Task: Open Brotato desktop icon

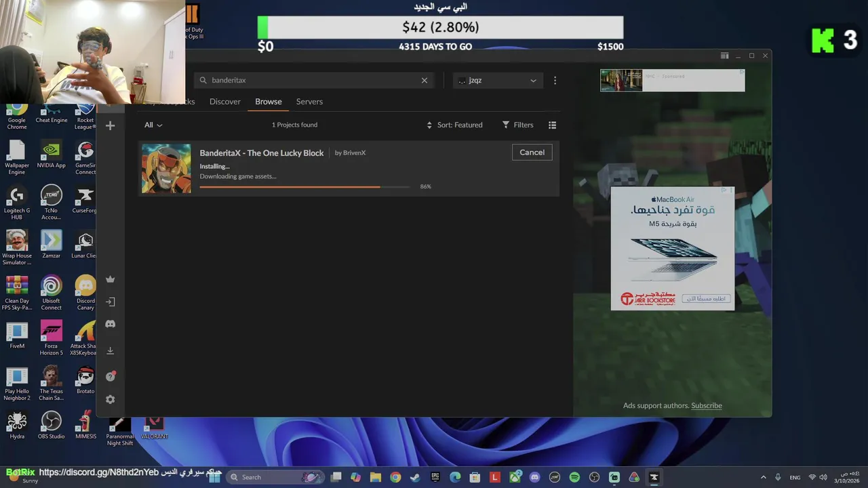Action: coord(85,380)
